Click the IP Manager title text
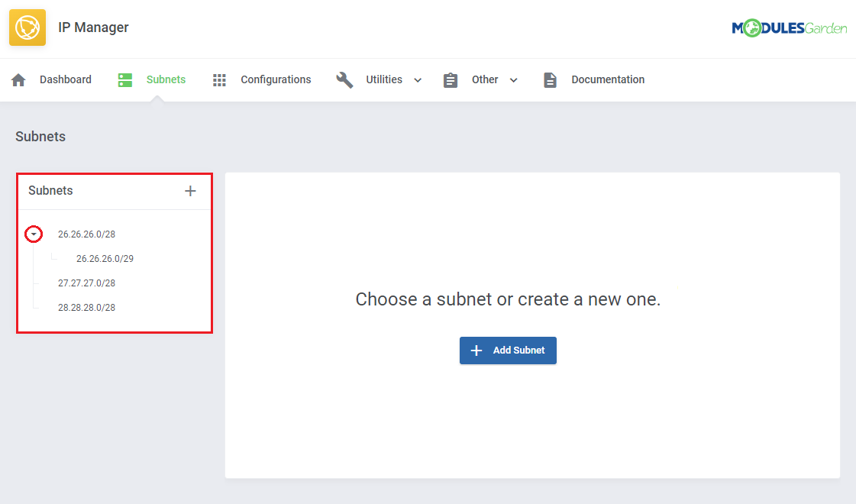Image resolution: width=856 pixels, height=504 pixels. (x=93, y=27)
